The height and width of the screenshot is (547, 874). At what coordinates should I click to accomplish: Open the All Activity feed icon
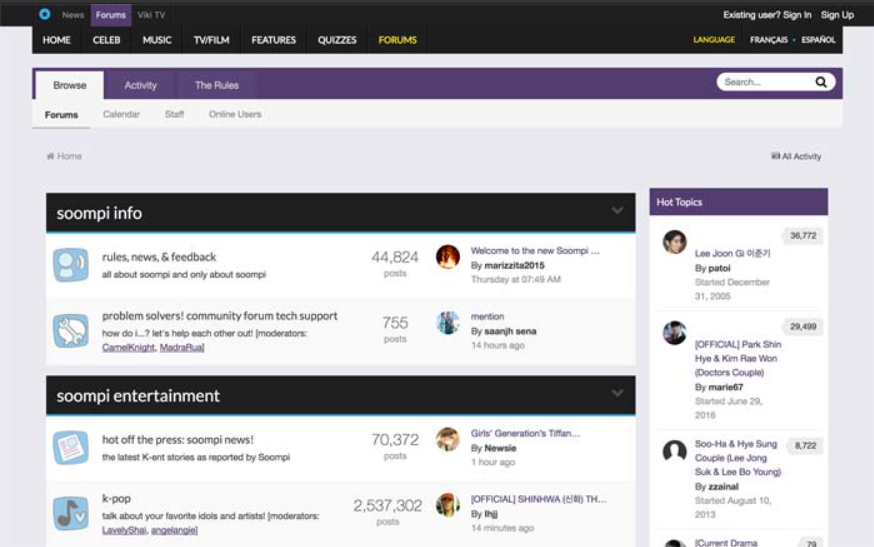coord(775,157)
